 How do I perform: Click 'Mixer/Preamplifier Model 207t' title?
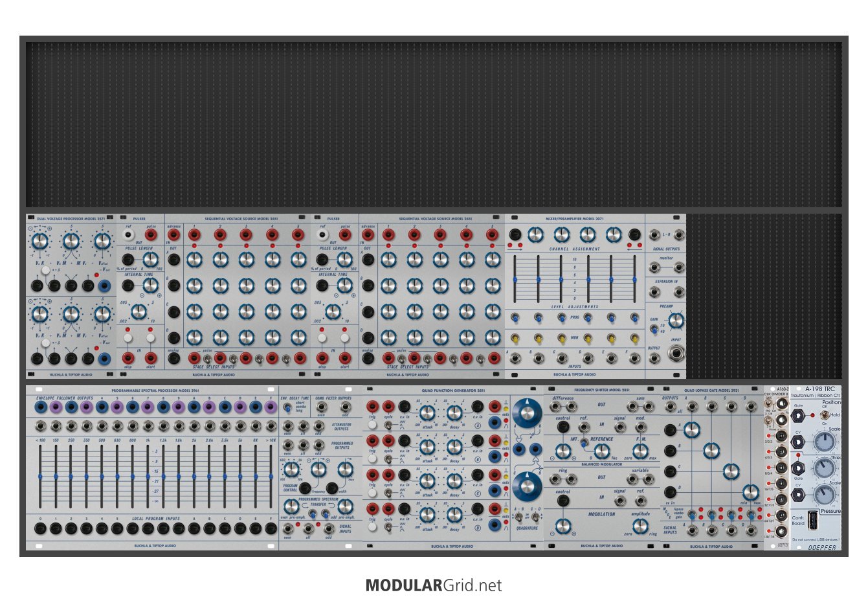574,219
